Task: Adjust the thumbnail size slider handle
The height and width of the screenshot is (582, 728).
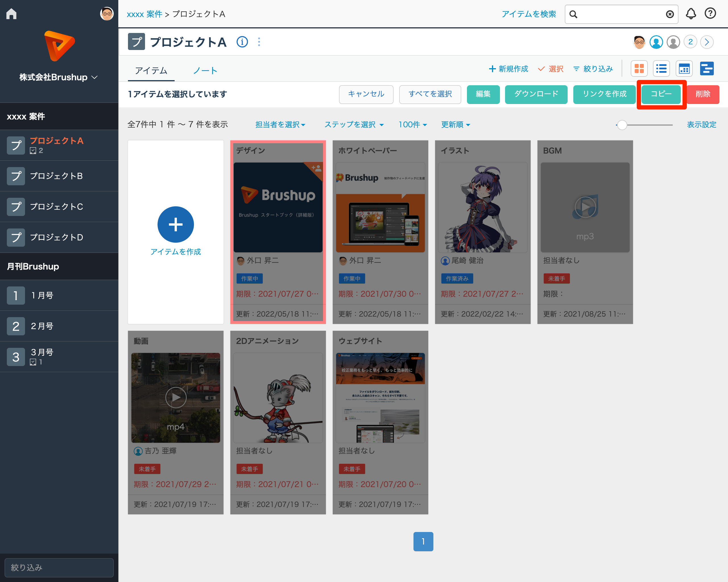Action: 622,125
